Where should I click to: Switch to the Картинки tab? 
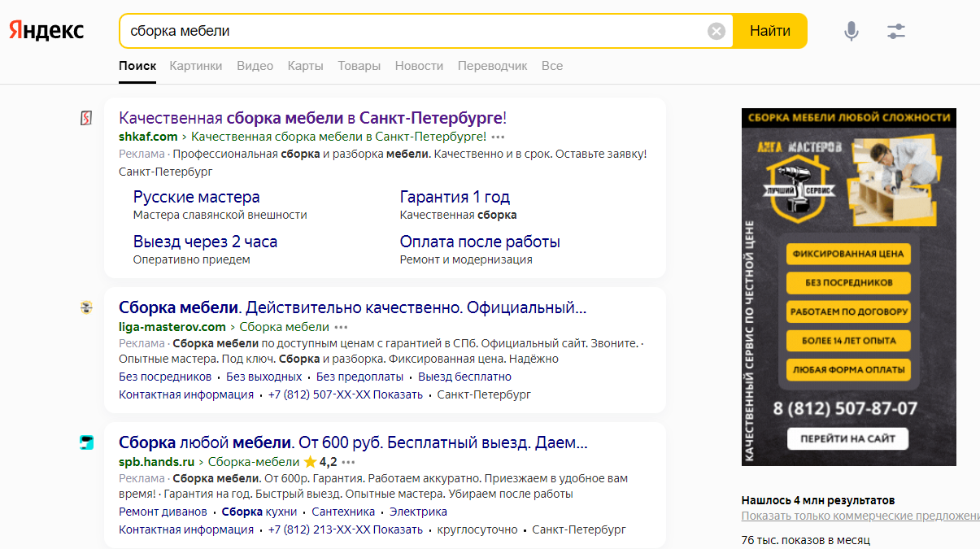pos(196,66)
